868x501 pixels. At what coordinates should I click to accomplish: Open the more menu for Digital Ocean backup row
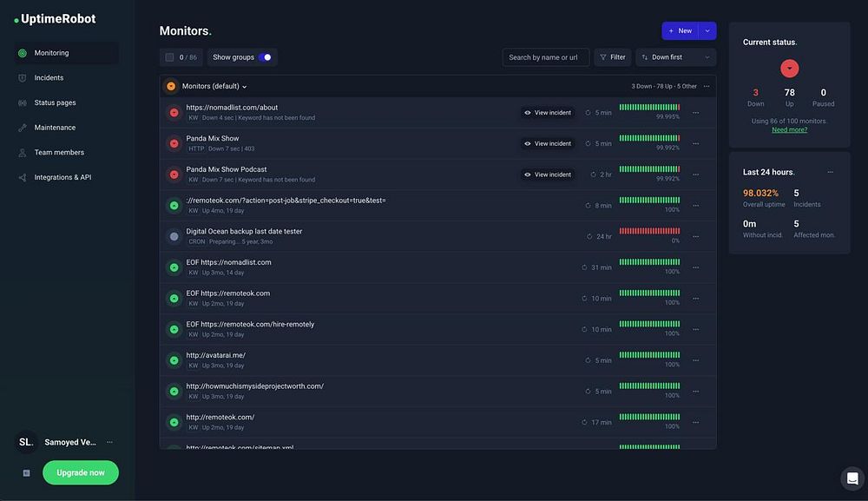pyautogui.click(x=696, y=237)
